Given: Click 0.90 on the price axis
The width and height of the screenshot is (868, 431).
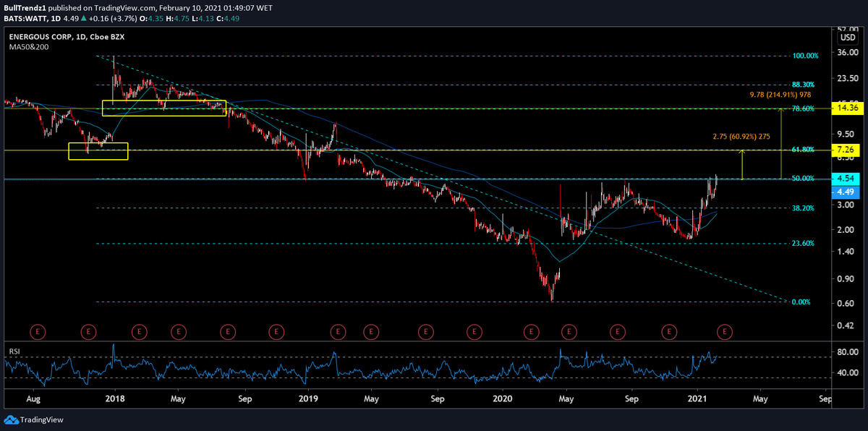Looking at the screenshot, I should tap(847, 279).
